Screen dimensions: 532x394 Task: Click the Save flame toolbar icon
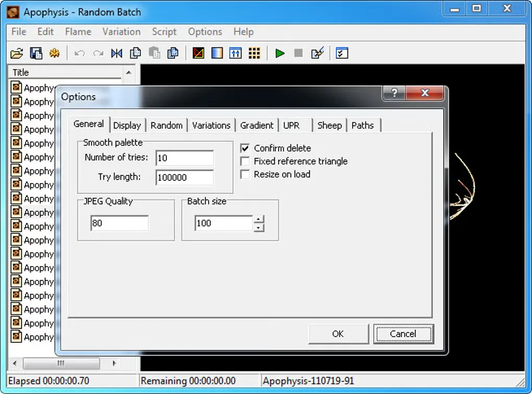pos(36,53)
